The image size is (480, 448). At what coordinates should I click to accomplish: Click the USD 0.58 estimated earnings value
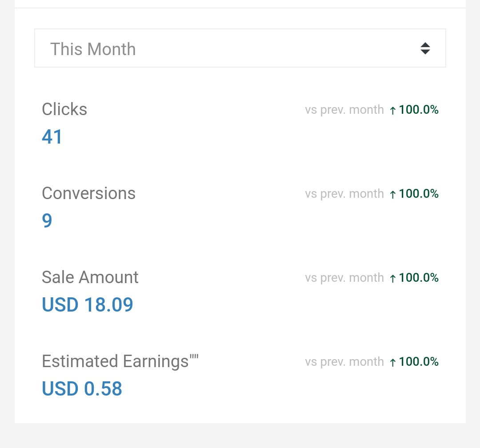click(x=82, y=388)
